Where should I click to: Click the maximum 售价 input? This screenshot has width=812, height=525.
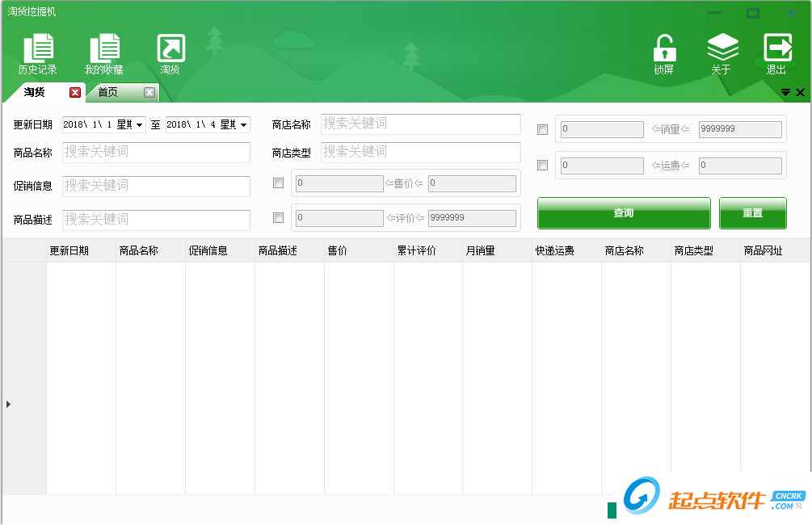click(x=472, y=183)
